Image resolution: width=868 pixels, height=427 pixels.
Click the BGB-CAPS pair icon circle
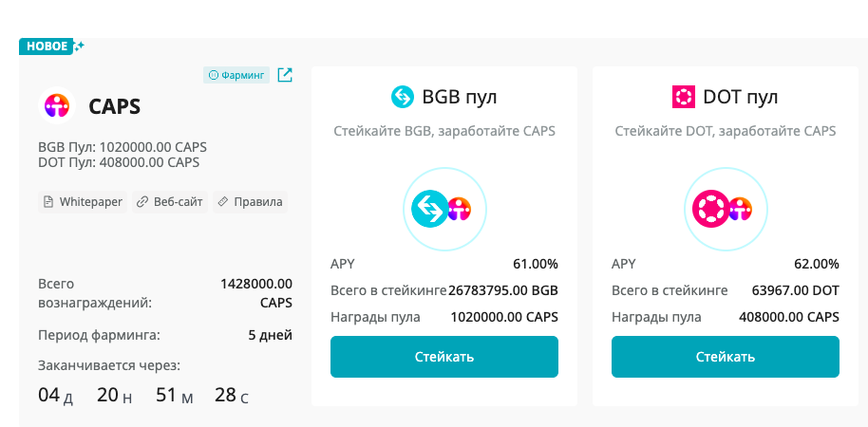click(x=444, y=207)
